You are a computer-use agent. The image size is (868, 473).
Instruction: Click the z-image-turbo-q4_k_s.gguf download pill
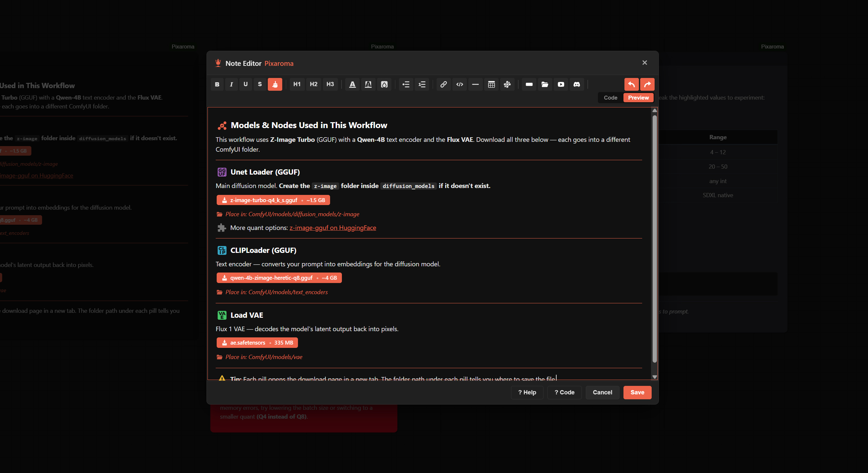(x=273, y=200)
